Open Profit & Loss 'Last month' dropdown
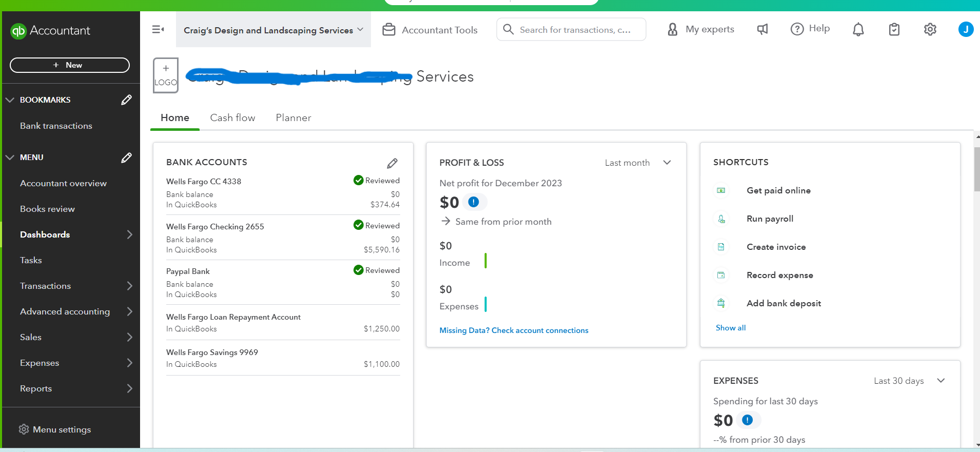Viewport: 980px width, 452px height. [x=638, y=163]
